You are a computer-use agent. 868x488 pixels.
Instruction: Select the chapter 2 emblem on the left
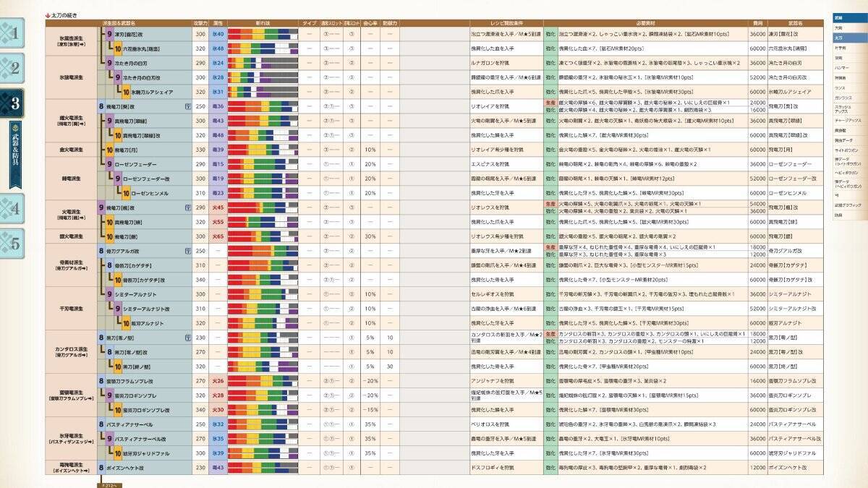pyautogui.click(x=16, y=67)
